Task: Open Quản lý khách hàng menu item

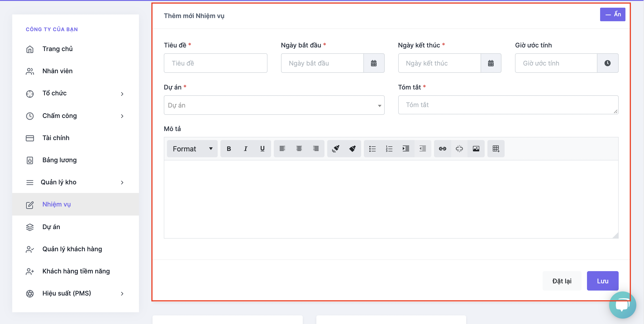Action: (x=76, y=249)
